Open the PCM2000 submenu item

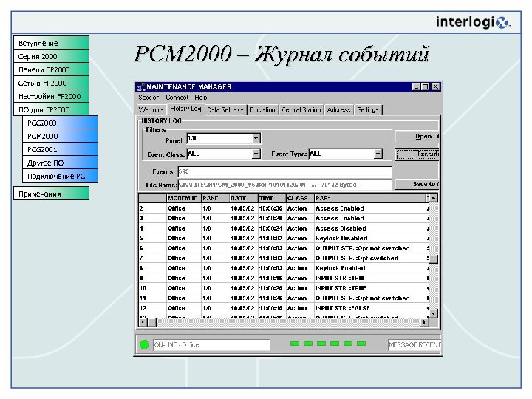[x=60, y=136]
